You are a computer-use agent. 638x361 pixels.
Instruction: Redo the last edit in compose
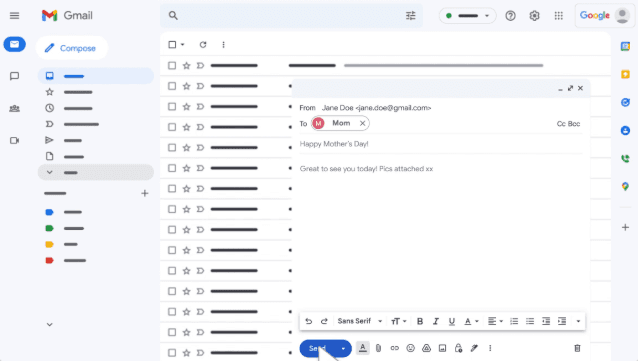coord(324,321)
